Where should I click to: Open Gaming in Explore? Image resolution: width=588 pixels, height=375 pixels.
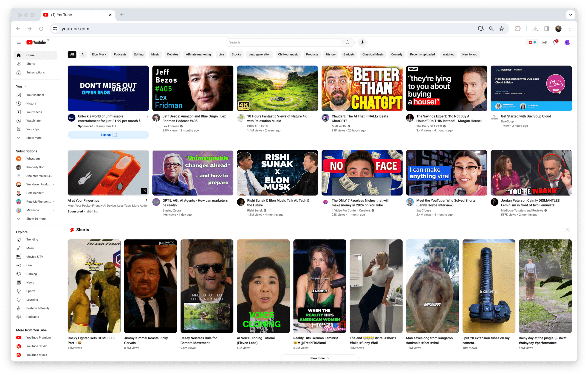35,274
